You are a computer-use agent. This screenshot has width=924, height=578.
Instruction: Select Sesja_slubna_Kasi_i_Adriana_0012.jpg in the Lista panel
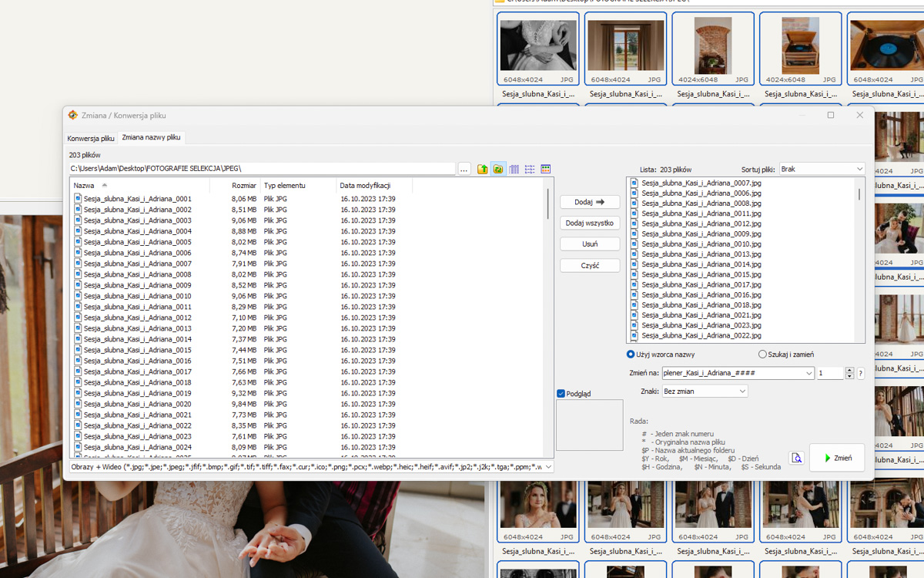[x=701, y=223]
